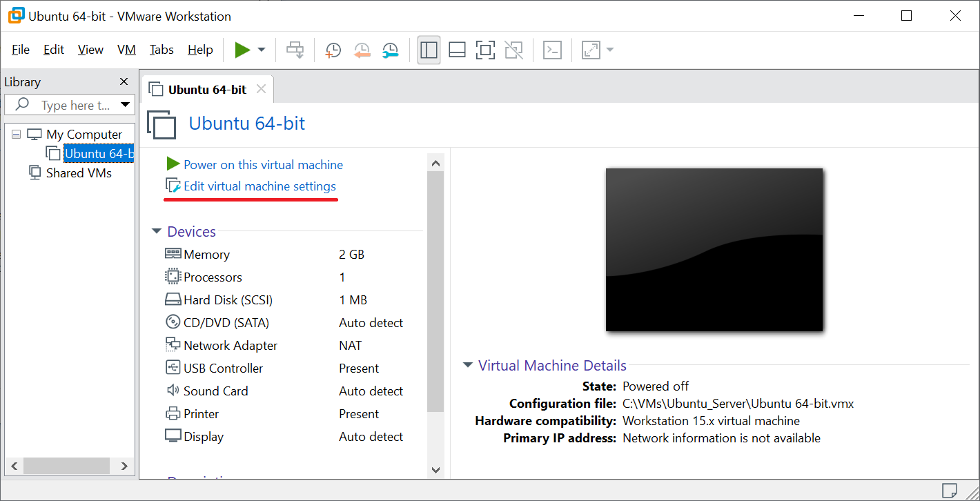This screenshot has width=980, height=501.
Task: Click the Unity mode toolbar icon
Action: 513,50
